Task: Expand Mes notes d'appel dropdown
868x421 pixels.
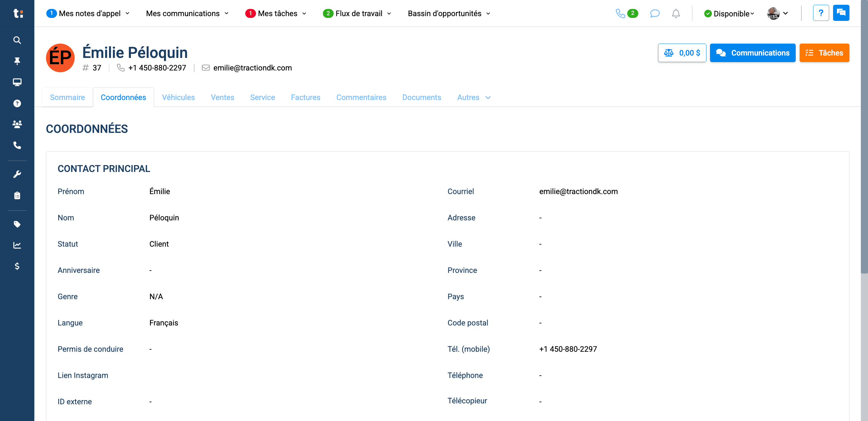Action: tap(88, 13)
